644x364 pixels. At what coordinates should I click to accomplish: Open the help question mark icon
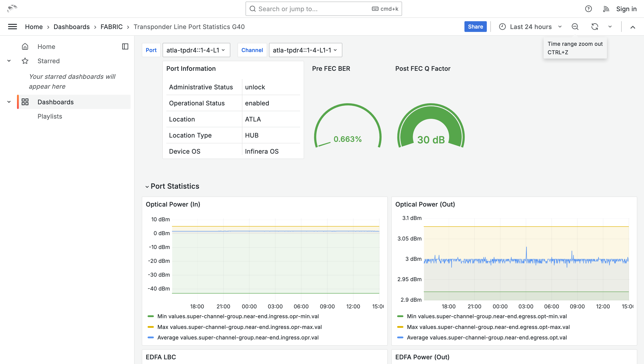tap(588, 9)
